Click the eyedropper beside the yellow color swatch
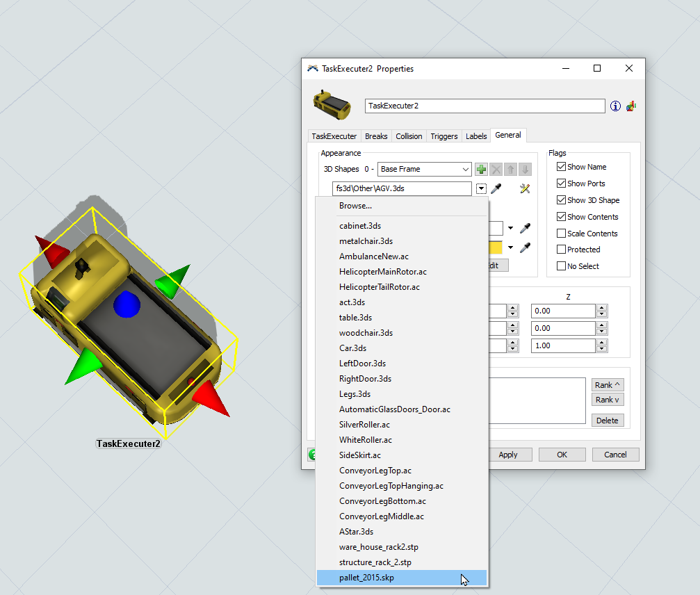Screen dimensions: 700x595 click(526, 247)
